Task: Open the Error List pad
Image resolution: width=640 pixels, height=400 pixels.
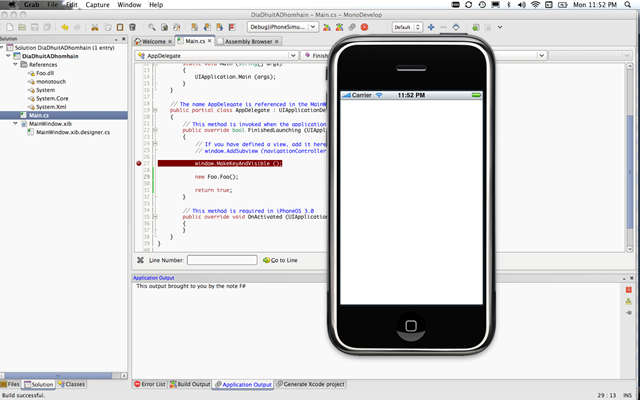Action: click(x=150, y=384)
